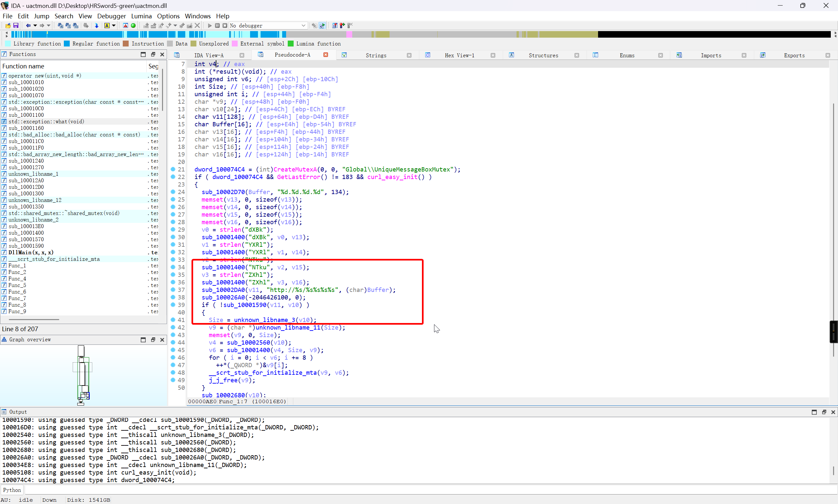The height and width of the screenshot is (504, 838).
Task: Toggle breakpoint dot on line 29
Action: point(173,230)
